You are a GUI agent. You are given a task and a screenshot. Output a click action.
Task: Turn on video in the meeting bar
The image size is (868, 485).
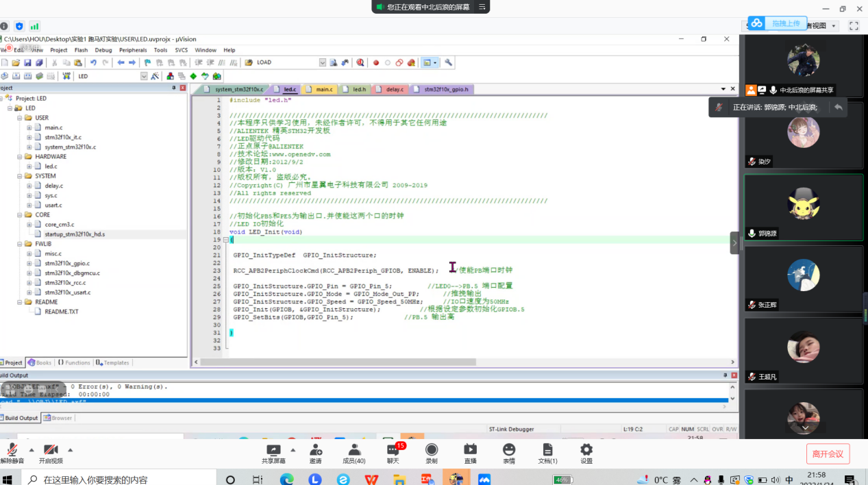[x=50, y=450]
